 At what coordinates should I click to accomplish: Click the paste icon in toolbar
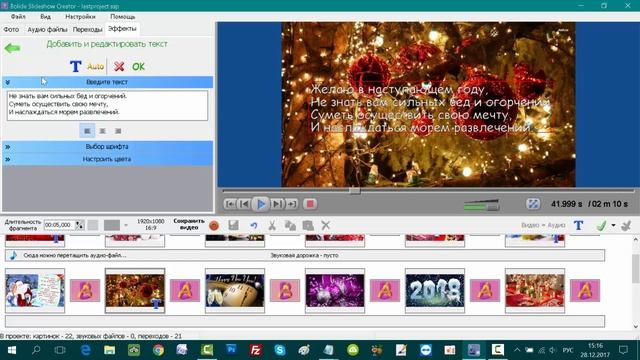(x=308, y=225)
